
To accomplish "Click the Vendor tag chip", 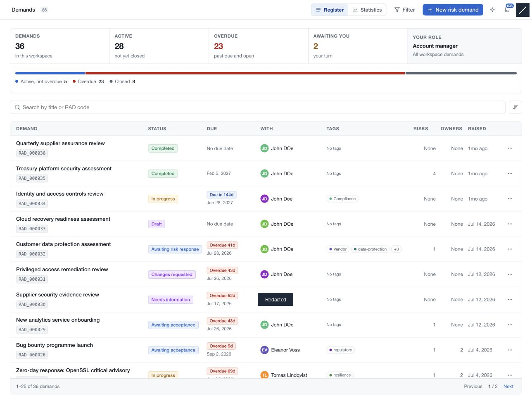I will pyautogui.click(x=338, y=249).
